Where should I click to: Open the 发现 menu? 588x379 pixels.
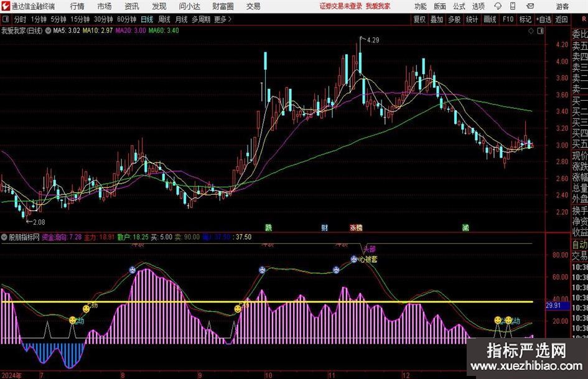tap(159, 6)
